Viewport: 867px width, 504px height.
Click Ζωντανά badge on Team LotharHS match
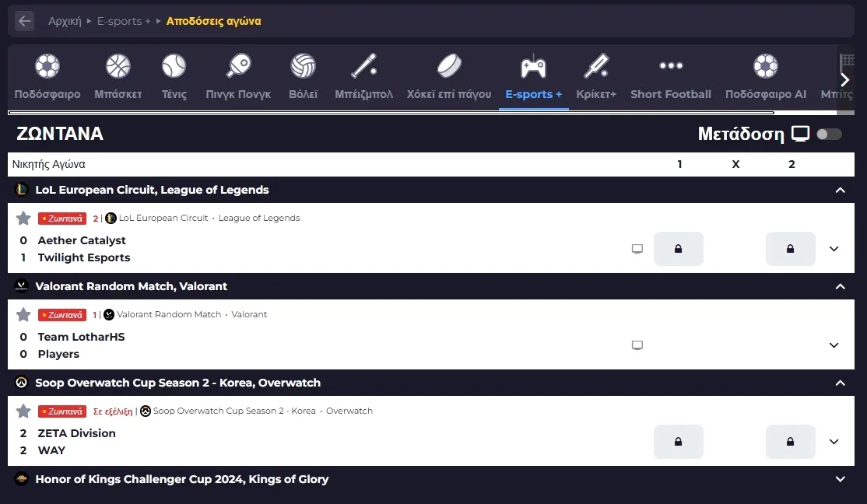62,315
